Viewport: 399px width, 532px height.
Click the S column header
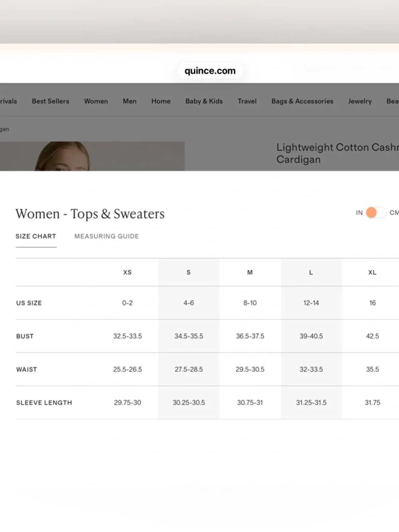(x=189, y=273)
